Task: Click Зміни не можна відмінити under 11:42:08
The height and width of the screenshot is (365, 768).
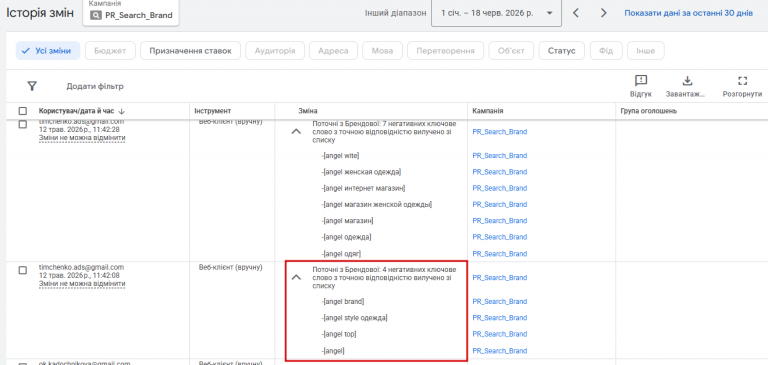Action: [82, 284]
